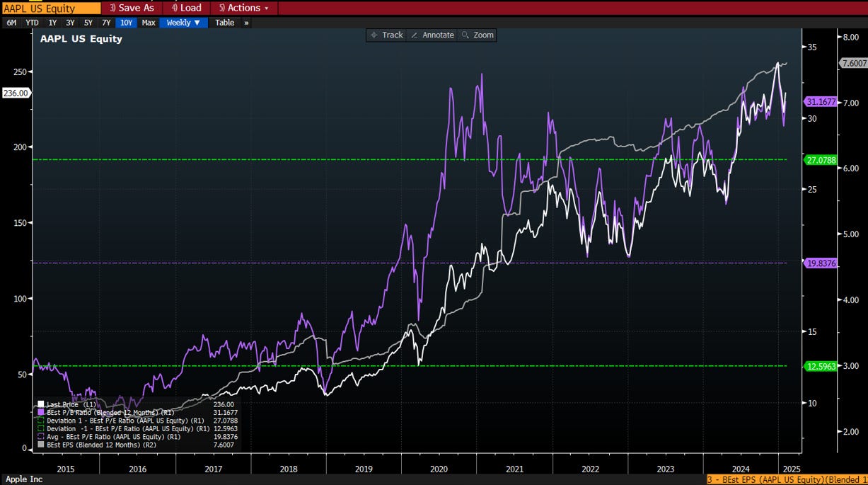
Task: Click the 2015 label on time axis
Action: tap(65, 469)
